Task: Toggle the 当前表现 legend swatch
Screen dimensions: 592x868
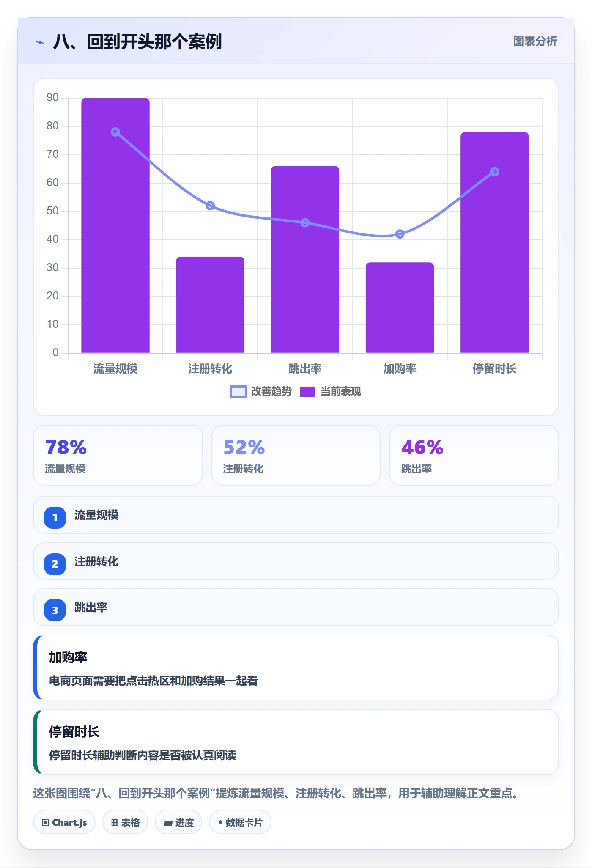Action: [308, 392]
